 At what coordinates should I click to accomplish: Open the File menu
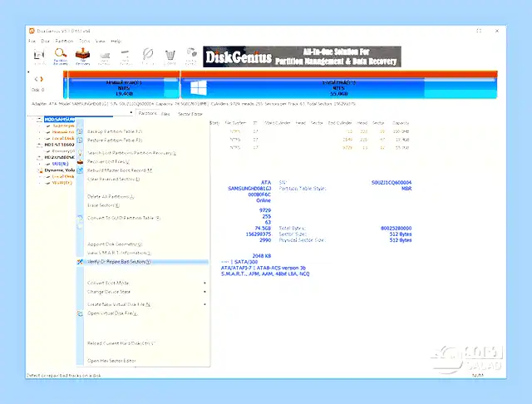coord(32,41)
